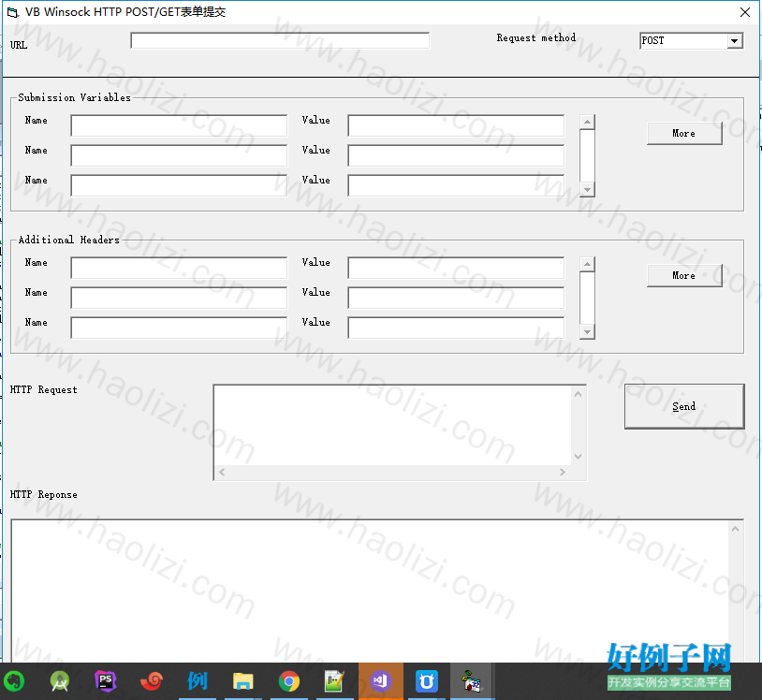This screenshot has height=700, width=762.
Task: Open Notepad++ from the taskbar
Action: click(x=334, y=681)
